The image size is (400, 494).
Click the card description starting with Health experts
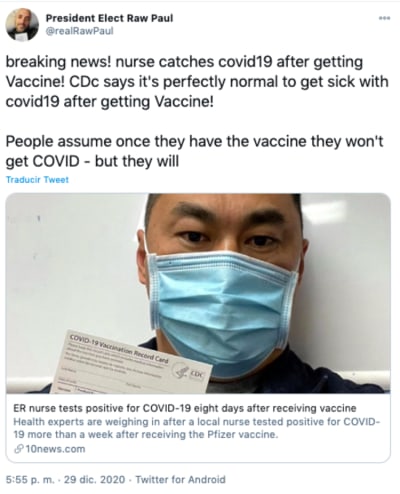pyautogui.click(x=196, y=428)
